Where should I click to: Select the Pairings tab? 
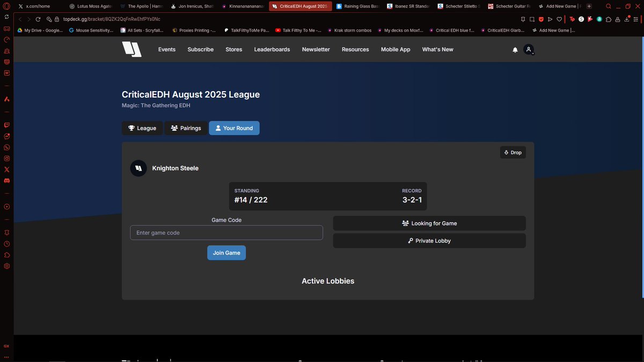coord(186,128)
